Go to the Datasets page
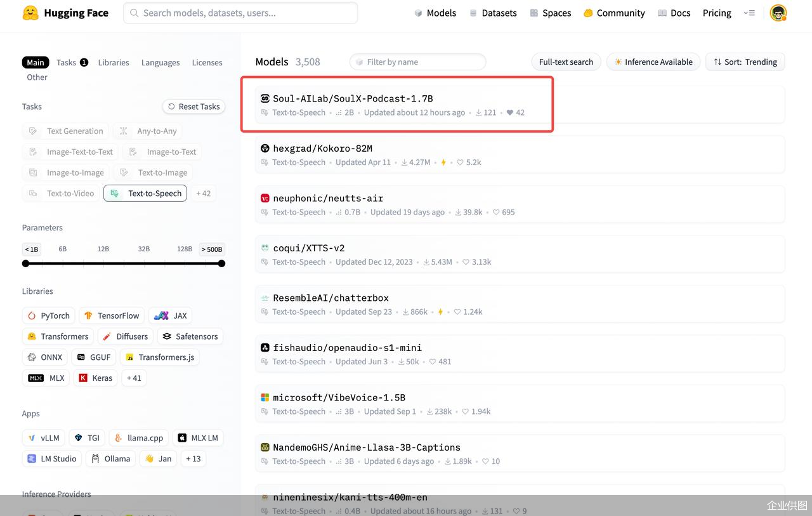Viewport: 812px width, 516px height. [493, 13]
